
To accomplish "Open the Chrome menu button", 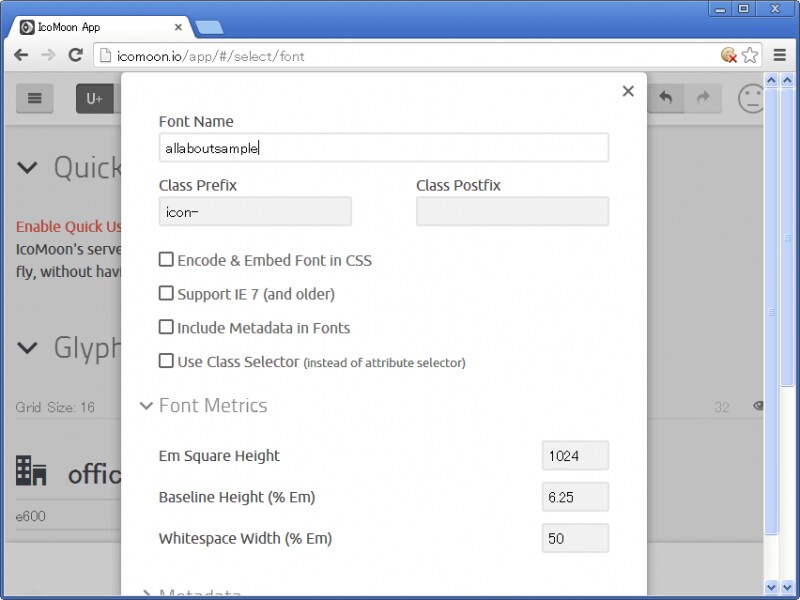I will 780,55.
